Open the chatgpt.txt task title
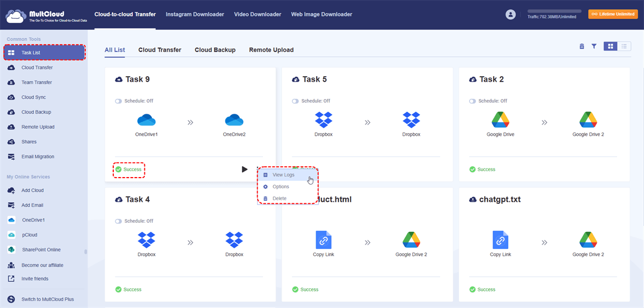Screen dimensions: 644x308 500,200
